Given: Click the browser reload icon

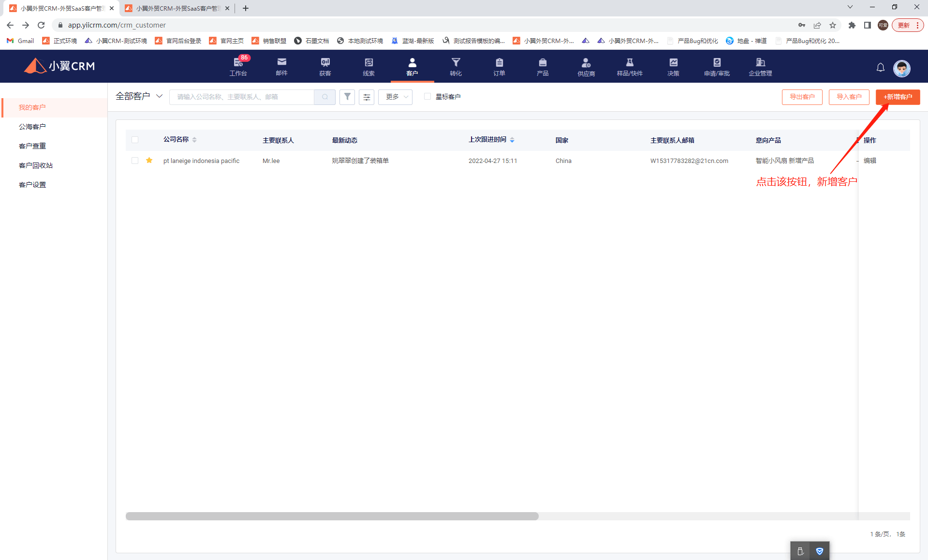Looking at the screenshot, I should (x=41, y=25).
